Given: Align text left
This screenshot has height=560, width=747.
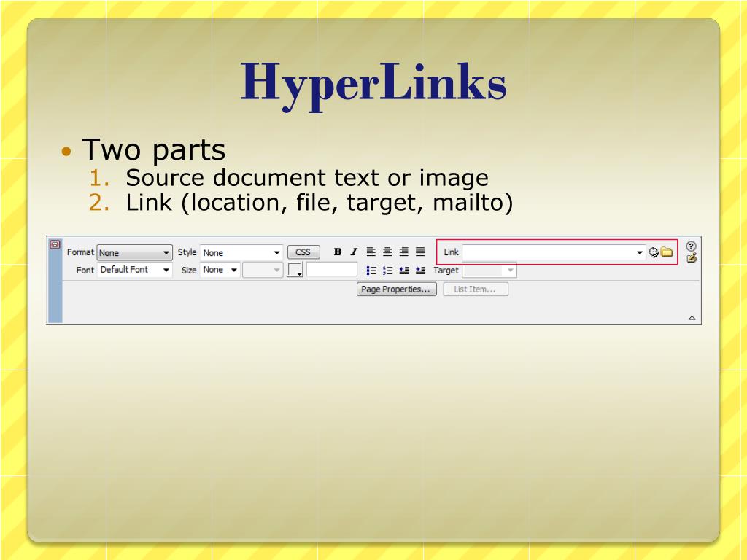Looking at the screenshot, I should click(371, 252).
